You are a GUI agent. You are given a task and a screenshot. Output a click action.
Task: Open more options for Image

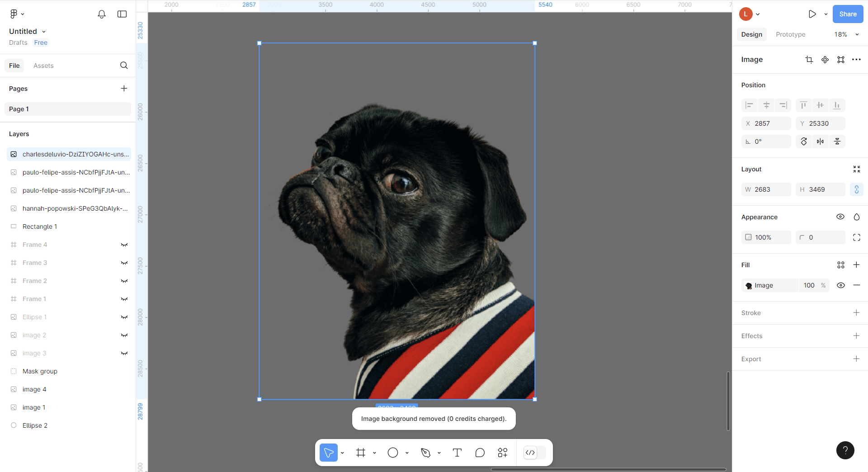click(x=856, y=60)
